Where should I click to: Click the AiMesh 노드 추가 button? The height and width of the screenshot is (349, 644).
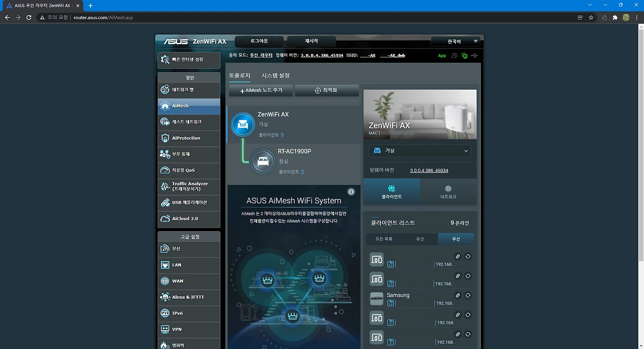pyautogui.click(x=261, y=90)
